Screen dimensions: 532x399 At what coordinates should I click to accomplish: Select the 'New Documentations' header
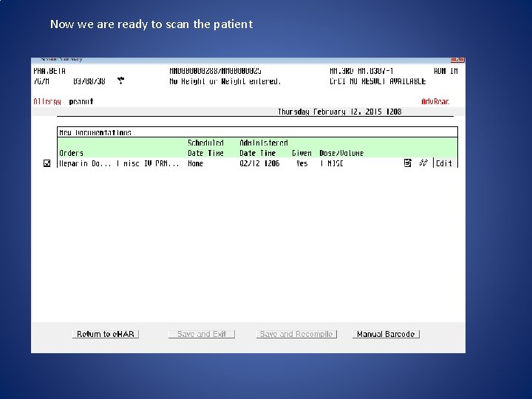(x=95, y=132)
